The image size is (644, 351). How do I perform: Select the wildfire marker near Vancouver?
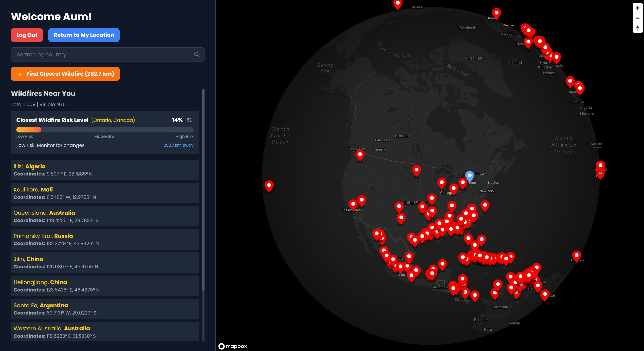tap(360, 155)
